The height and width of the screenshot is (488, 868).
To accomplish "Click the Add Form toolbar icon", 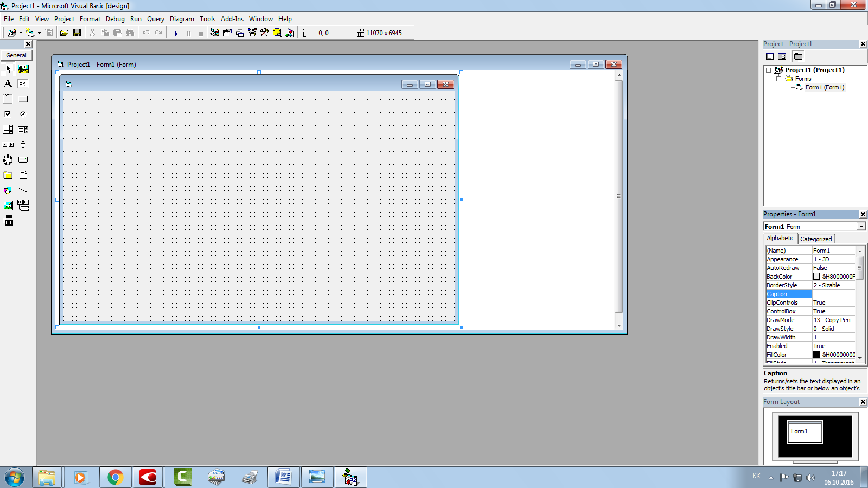I will click(x=30, y=33).
